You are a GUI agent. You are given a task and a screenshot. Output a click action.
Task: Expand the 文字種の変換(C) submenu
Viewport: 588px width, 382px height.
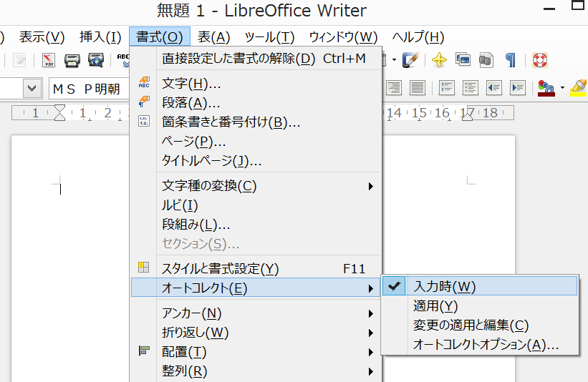(256, 186)
